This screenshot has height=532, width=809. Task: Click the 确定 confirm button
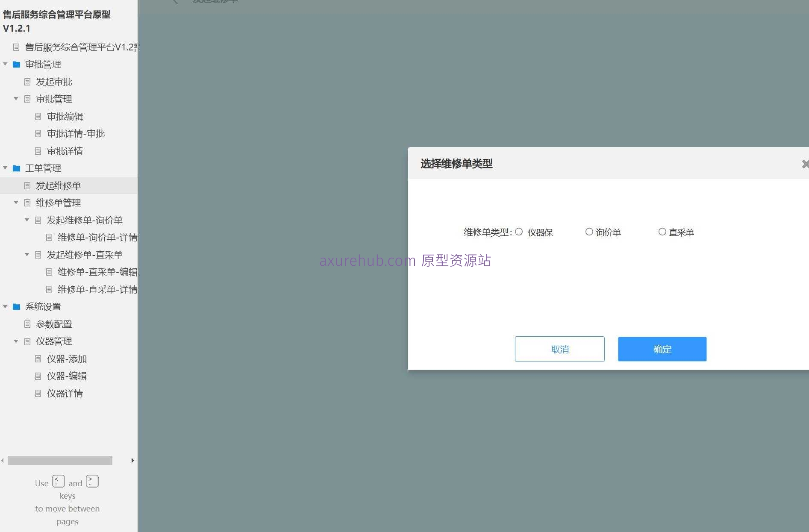pyautogui.click(x=662, y=349)
